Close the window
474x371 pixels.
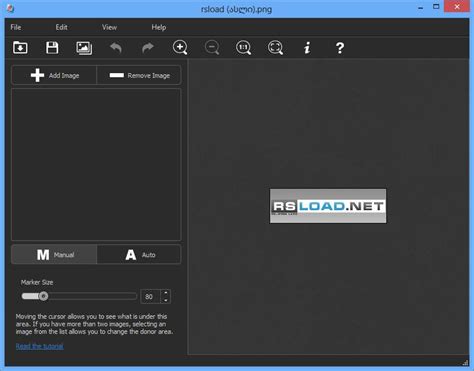pos(457,7)
